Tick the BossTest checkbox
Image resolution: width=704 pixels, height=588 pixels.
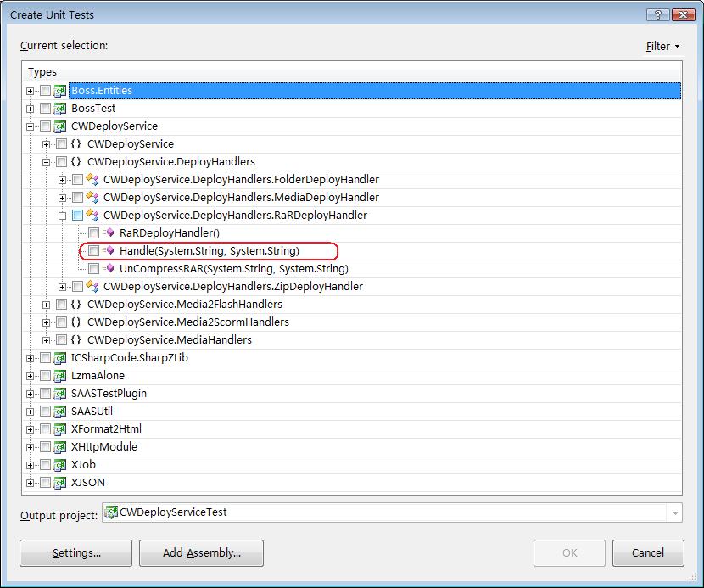point(45,109)
